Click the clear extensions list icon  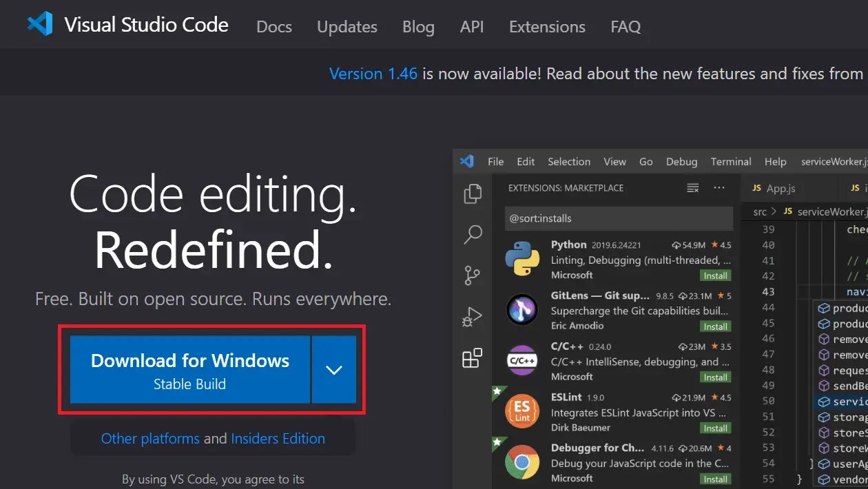pos(693,188)
